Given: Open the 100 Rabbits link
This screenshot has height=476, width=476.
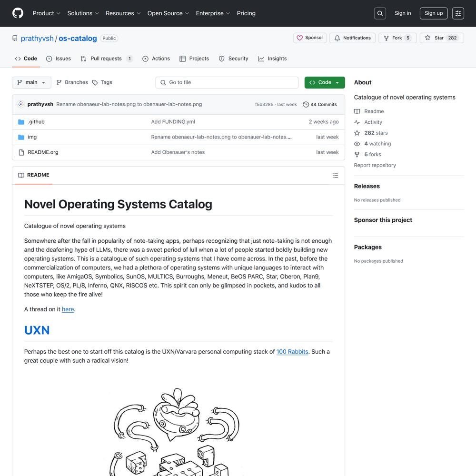Looking at the screenshot, I should [292, 352].
